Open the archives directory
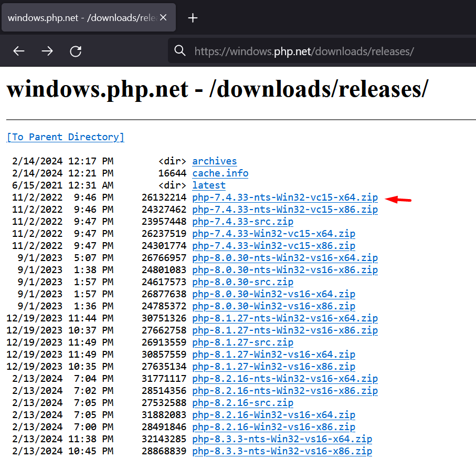Image resolution: width=476 pixels, height=458 pixels. coord(214,161)
